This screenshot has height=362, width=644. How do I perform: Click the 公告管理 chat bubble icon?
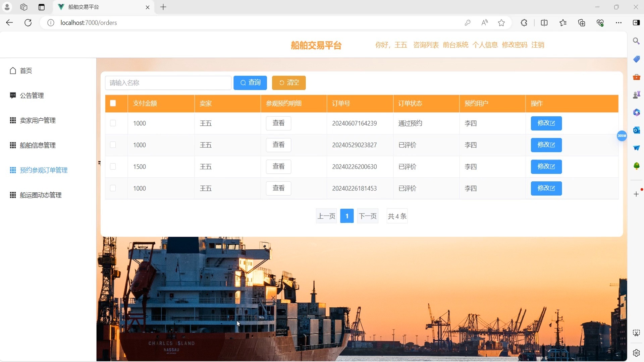13,96
